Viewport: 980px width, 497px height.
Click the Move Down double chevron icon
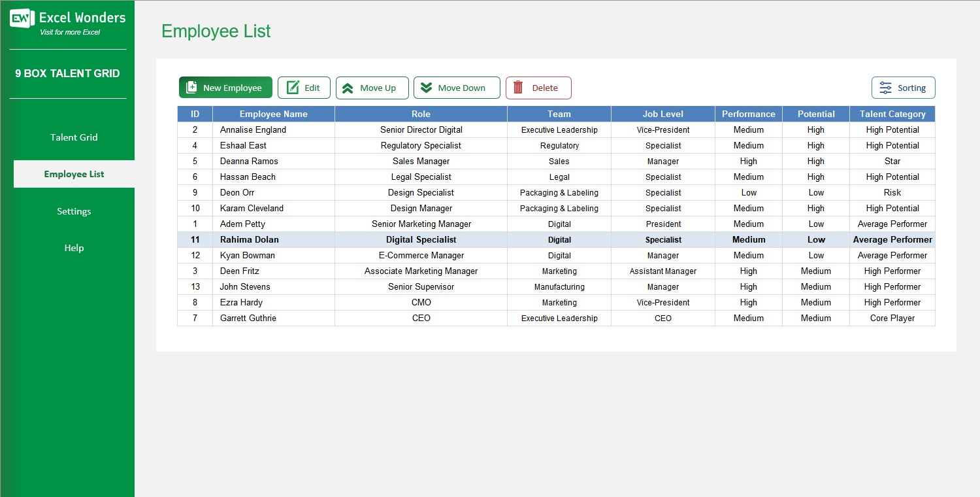pyautogui.click(x=427, y=87)
